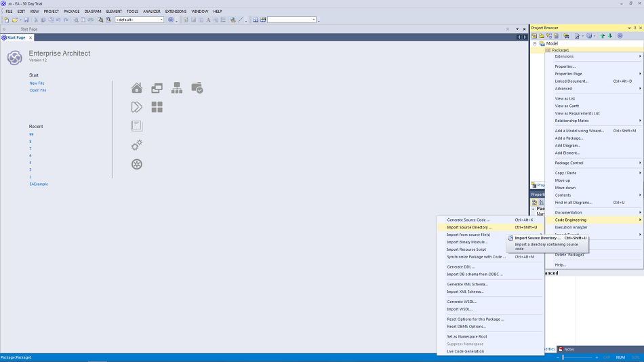The height and width of the screenshot is (362, 644).
Task: Click the Print icon in main toolbar
Action: pyautogui.click(x=91, y=20)
